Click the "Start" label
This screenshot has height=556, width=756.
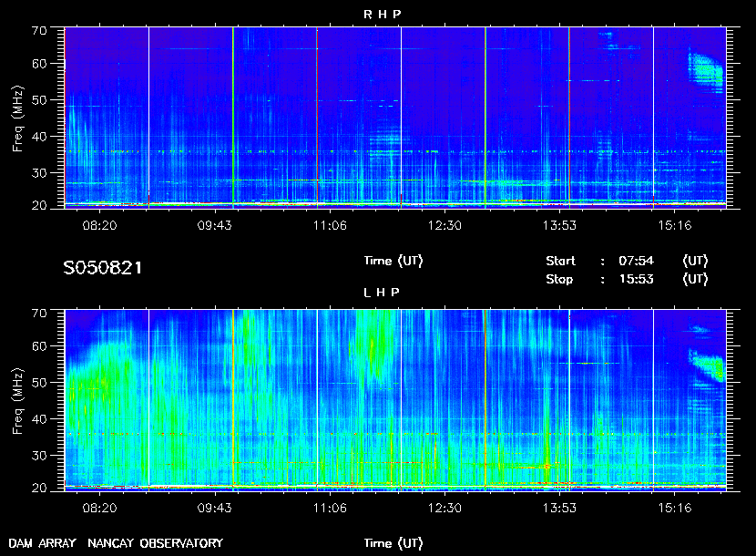tap(560, 261)
